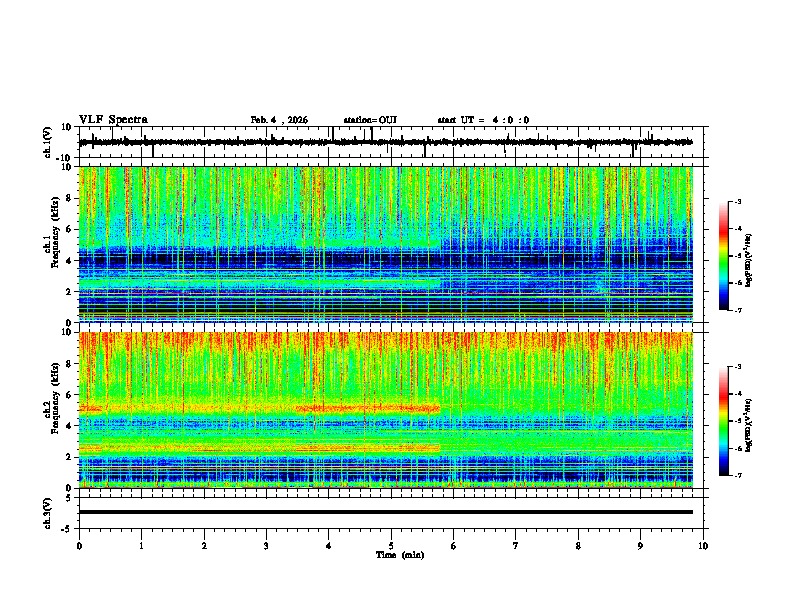792x612 pixels.
Task: Click the "-5" tick of the ch.3 axis
Action: [68, 529]
